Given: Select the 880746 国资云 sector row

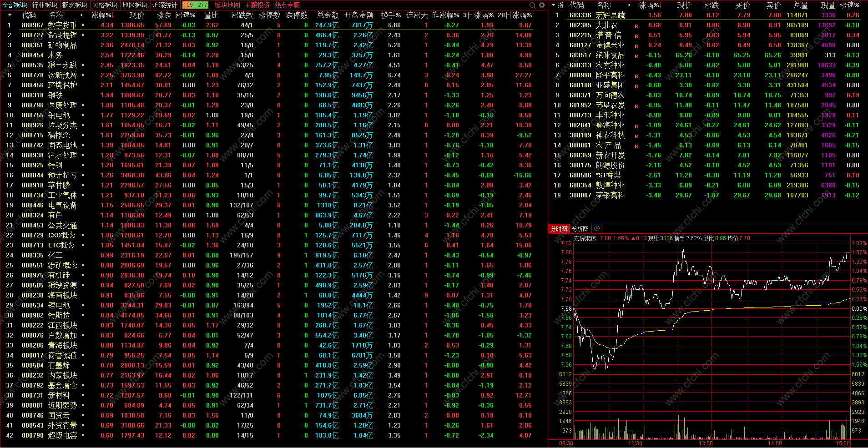Looking at the screenshot, I should (x=274, y=415).
